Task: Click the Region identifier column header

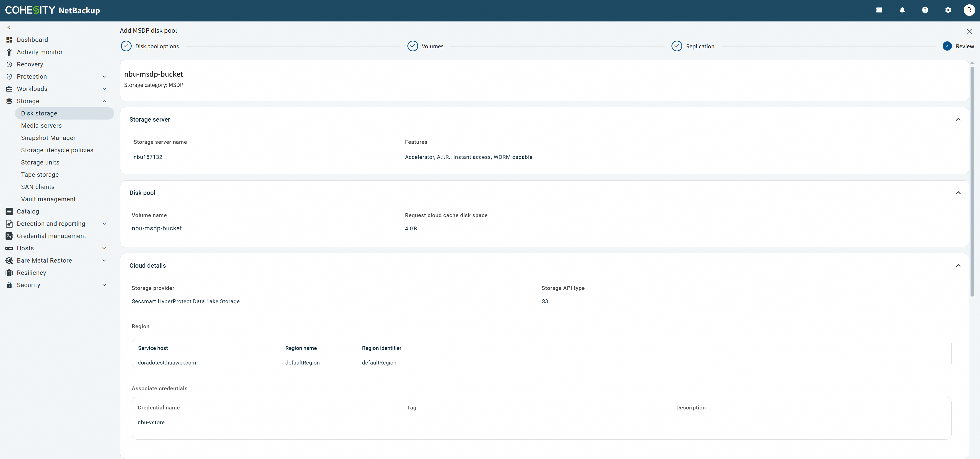Action: coord(382,348)
